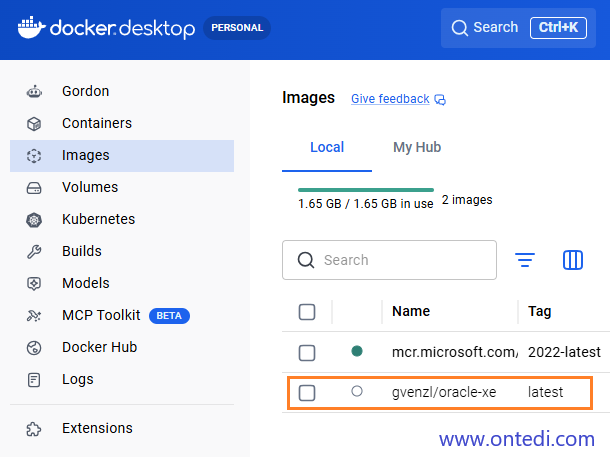Click the Containers cube icon
Image resolution: width=610 pixels, height=457 pixels.
click(34, 124)
